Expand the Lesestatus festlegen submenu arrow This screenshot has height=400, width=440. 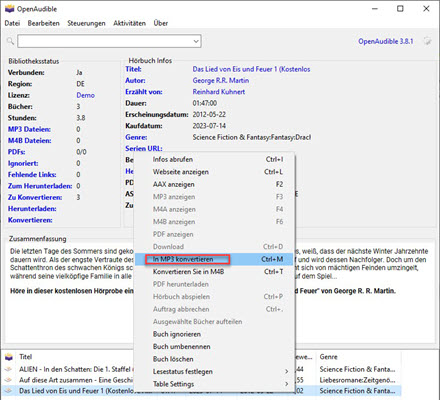coord(286,371)
